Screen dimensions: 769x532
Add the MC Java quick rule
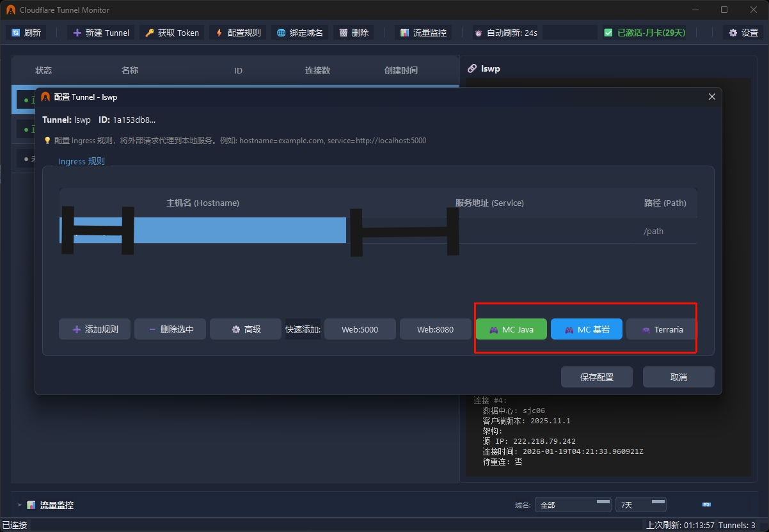511,329
